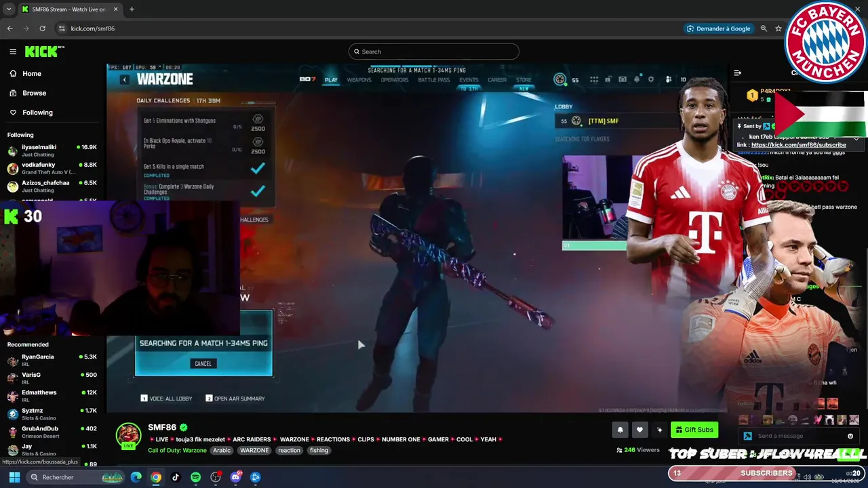
Task: Toggle follow heart button for SMF86
Action: coord(639,430)
